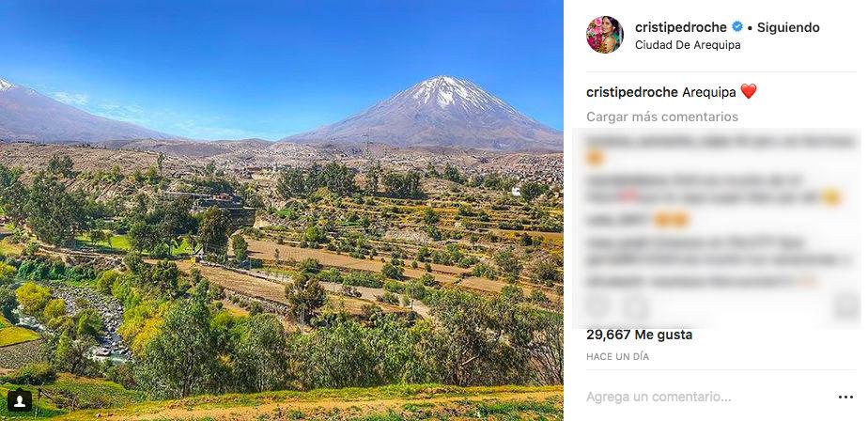
Task: Click cristipedroche username in the caption
Action: (x=631, y=92)
